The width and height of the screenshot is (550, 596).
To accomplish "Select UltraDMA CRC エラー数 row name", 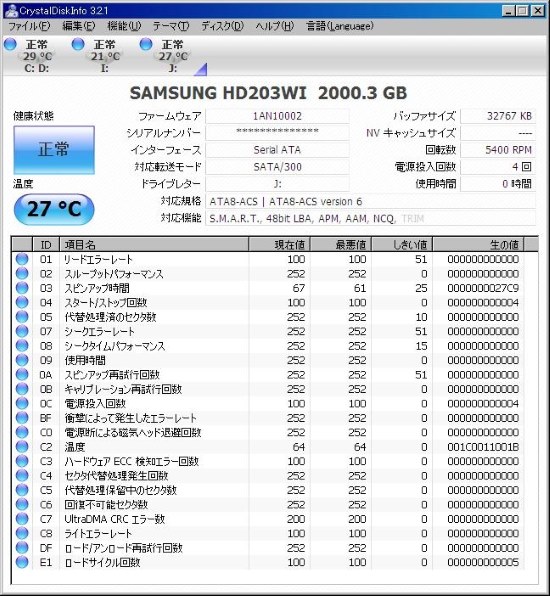I will (114, 519).
